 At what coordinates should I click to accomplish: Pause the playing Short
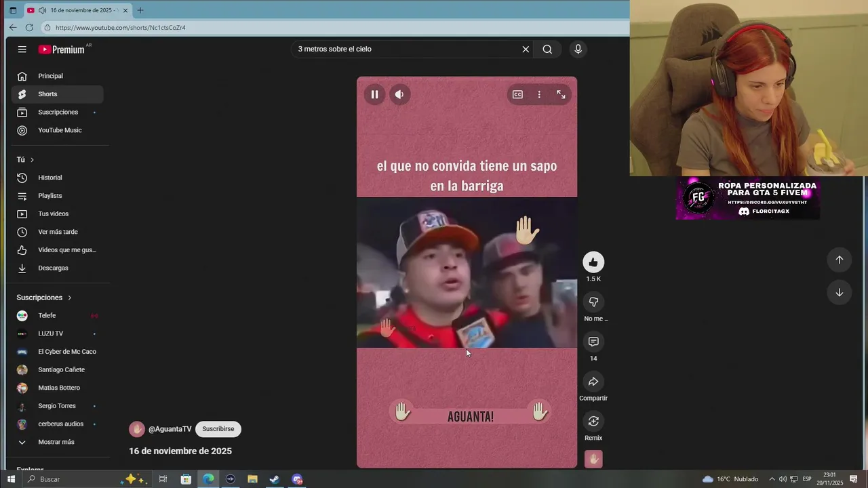coord(374,94)
